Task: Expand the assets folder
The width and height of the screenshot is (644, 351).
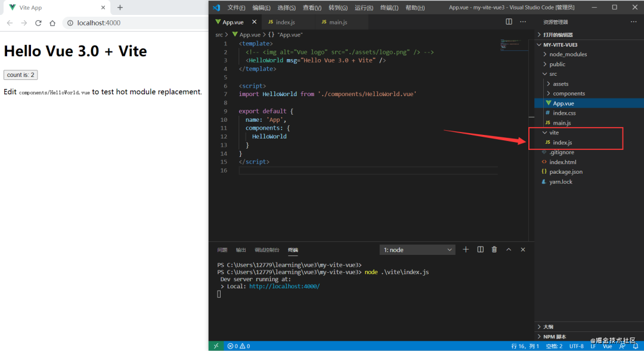Action: (x=589, y=84)
